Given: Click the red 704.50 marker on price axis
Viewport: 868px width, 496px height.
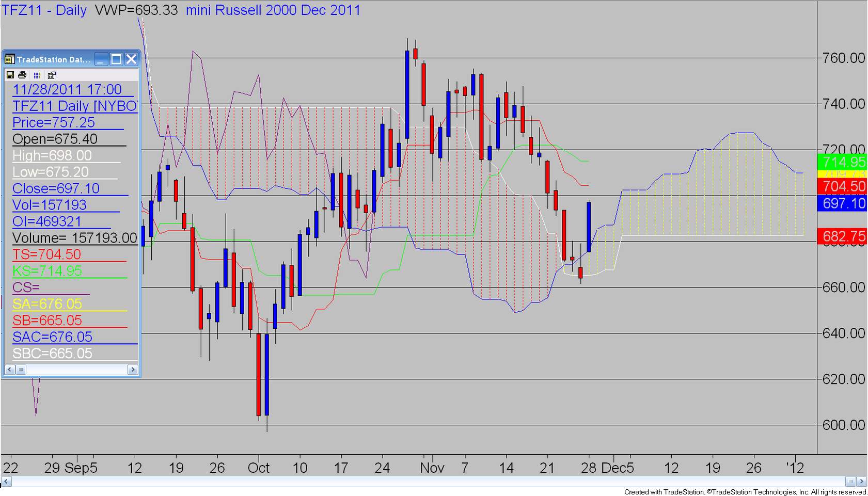Looking at the screenshot, I should [x=843, y=186].
